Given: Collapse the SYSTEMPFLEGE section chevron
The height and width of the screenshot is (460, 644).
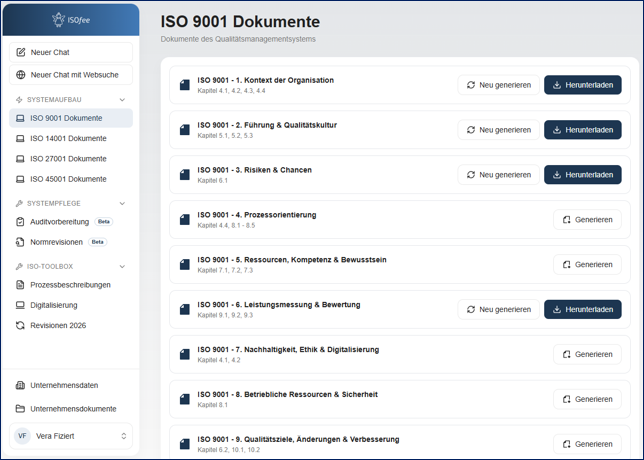Looking at the screenshot, I should (122, 203).
